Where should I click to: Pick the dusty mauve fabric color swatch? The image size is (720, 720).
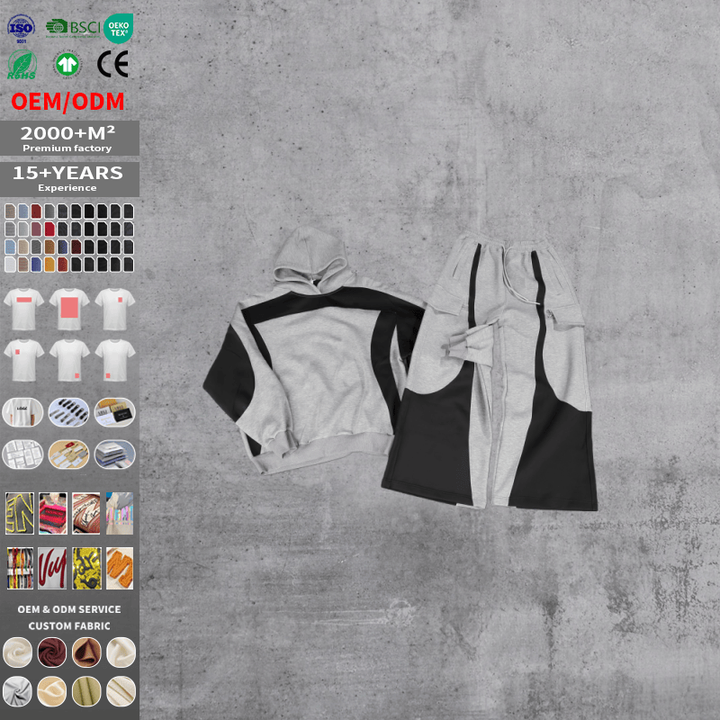click(x=36, y=229)
